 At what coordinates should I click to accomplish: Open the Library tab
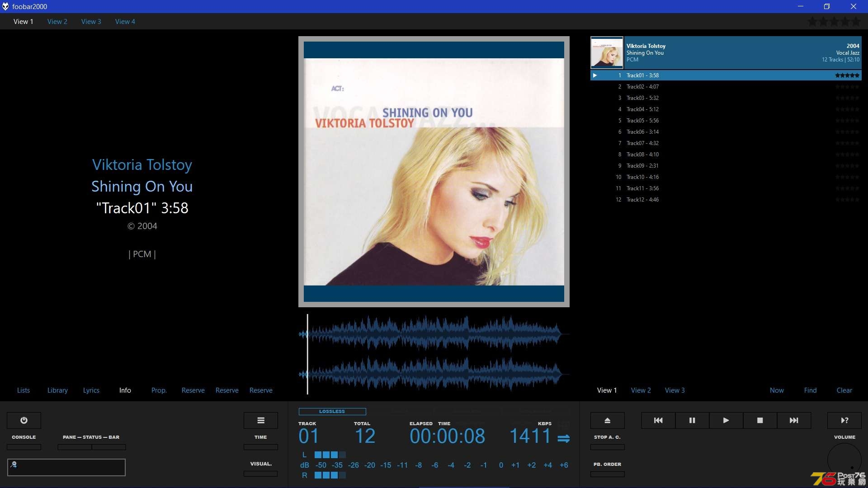coord(57,390)
